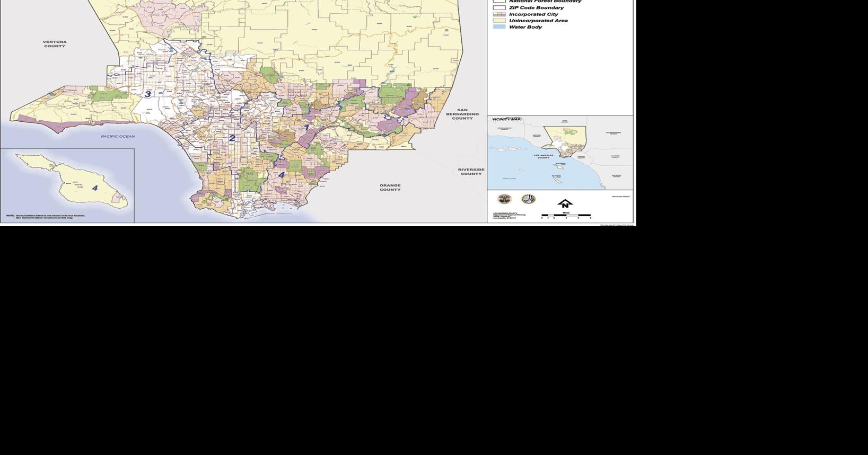868x455 pixels.
Task: Click 'LOS ANGELES COUNTY' label in vicinity map
Action: pos(543,156)
